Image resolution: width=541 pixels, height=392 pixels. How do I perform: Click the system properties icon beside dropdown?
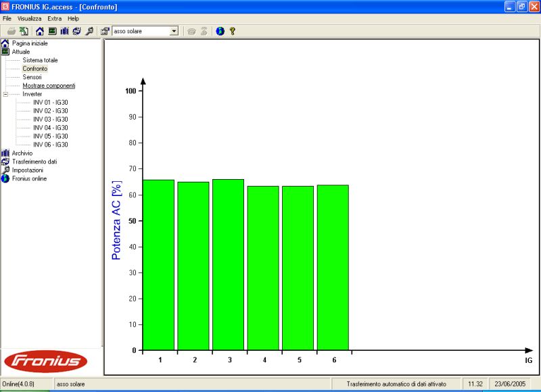105,31
